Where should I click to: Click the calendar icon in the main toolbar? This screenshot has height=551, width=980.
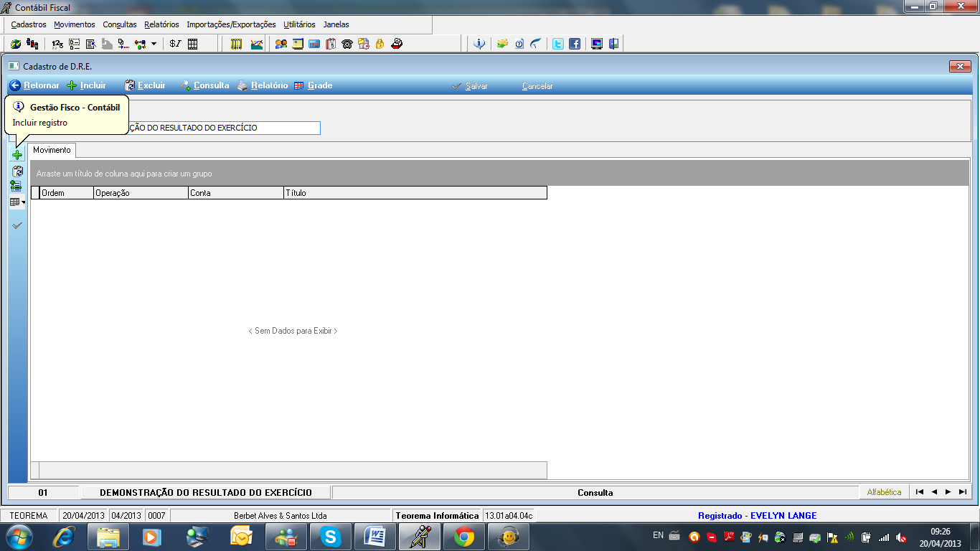click(x=298, y=44)
